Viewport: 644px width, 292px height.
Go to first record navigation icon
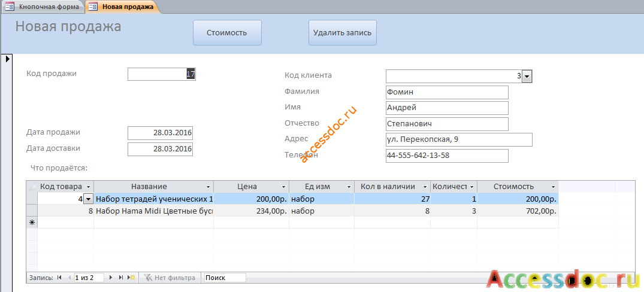[59, 278]
